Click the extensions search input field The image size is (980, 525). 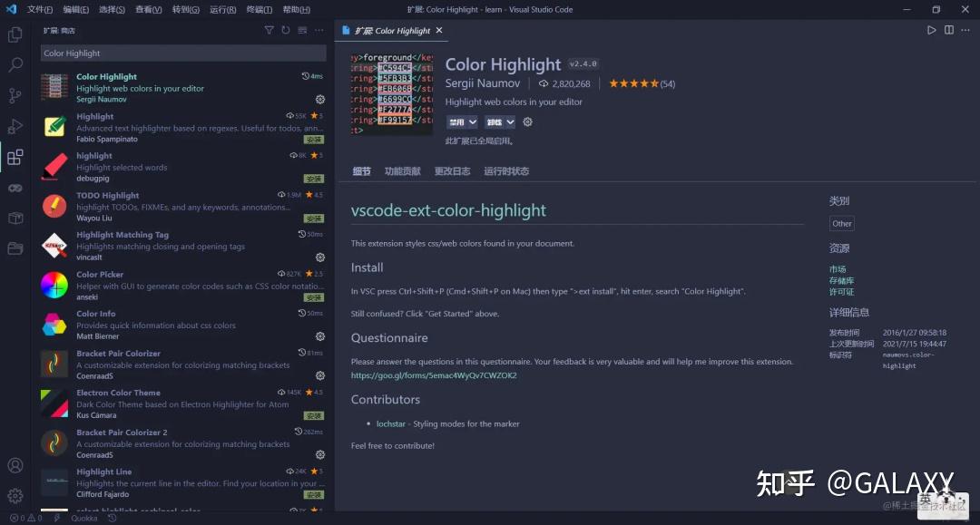[183, 53]
